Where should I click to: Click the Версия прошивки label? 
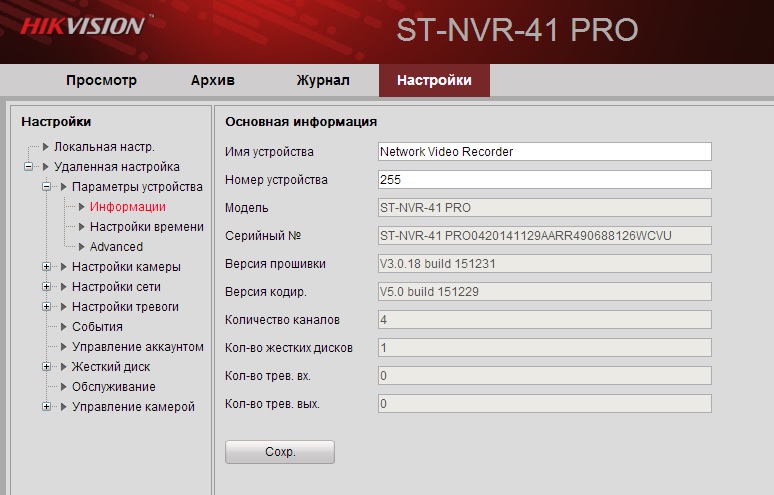pyautogui.click(x=275, y=264)
